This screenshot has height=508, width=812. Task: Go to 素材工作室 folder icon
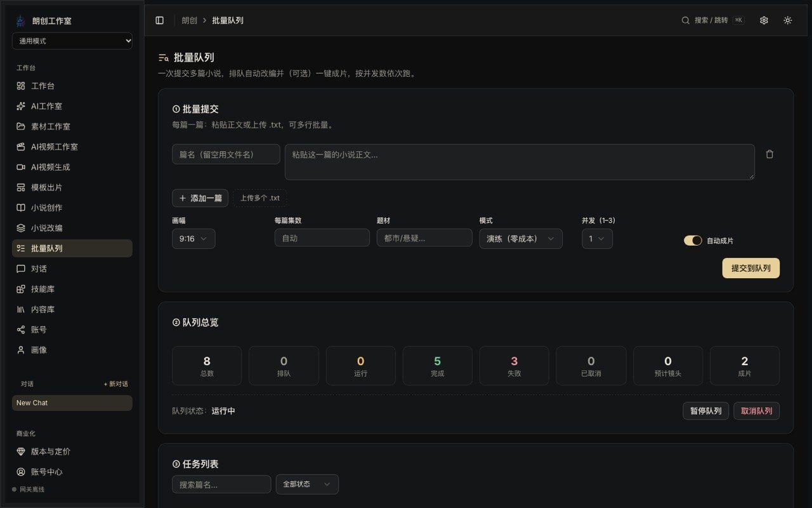(x=21, y=126)
